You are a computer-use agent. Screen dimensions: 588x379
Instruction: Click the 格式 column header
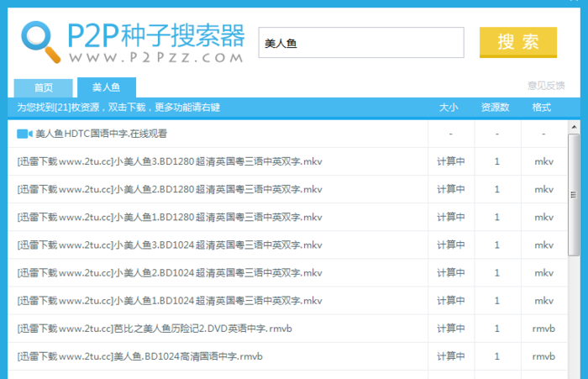tap(542, 108)
